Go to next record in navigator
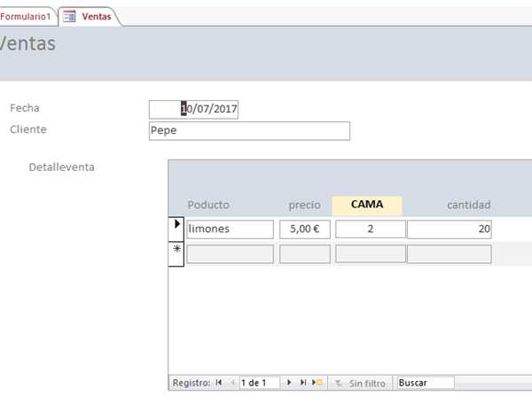The image size is (532, 404). coord(289,383)
